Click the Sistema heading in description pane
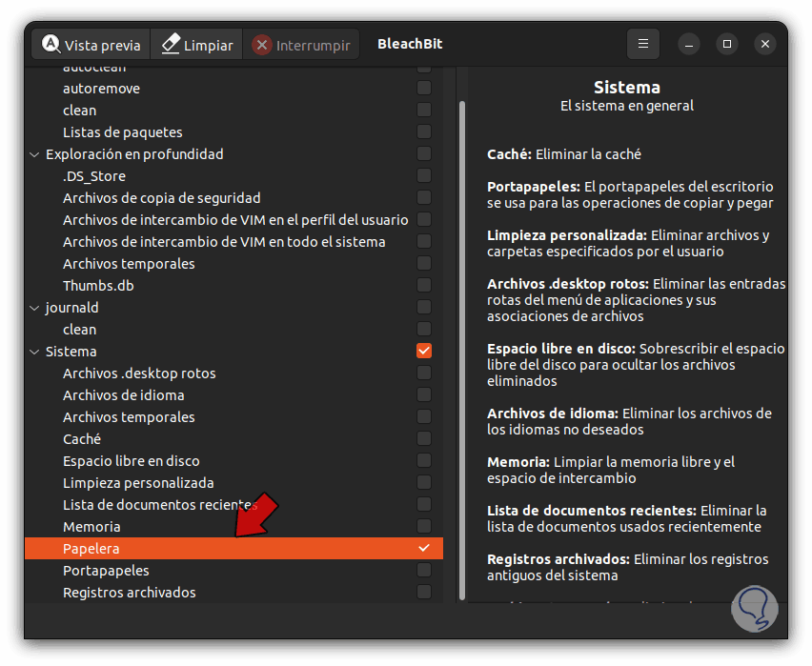Viewport: 812px width, 666px height. [x=626, y=88]
